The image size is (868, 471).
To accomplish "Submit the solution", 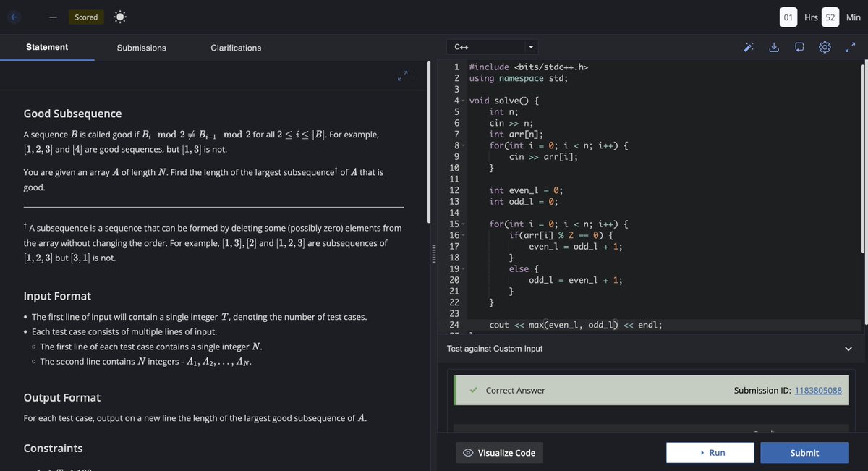I will [804, 452].
